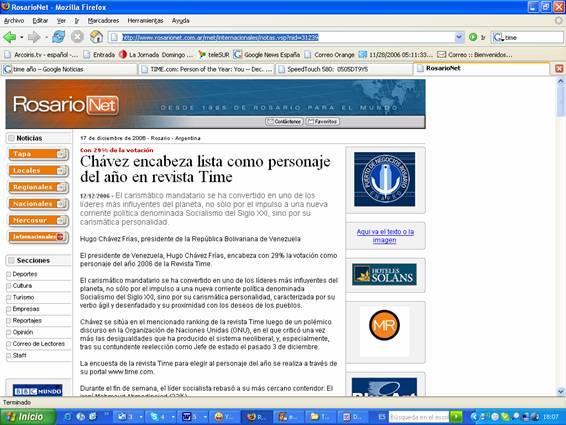
Task: Open the Correo Orange bookmark
Action: pos(330,55)
